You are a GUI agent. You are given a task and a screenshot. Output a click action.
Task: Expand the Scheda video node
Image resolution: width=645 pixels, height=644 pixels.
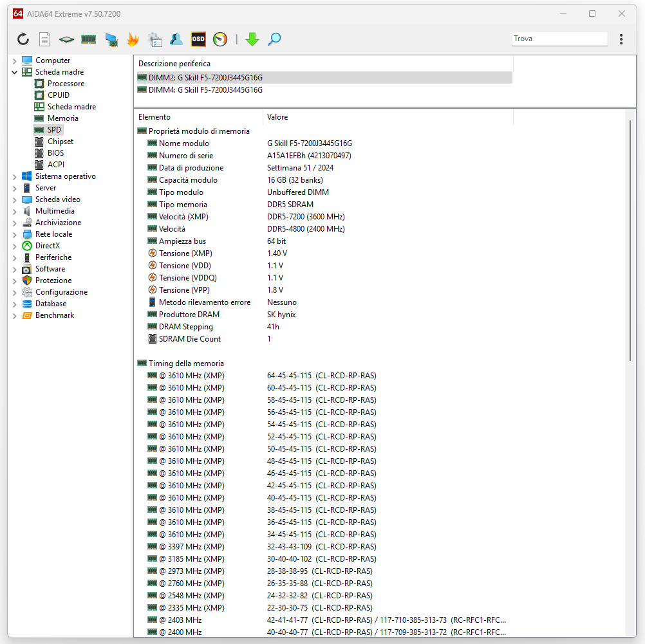coord(14,200)
